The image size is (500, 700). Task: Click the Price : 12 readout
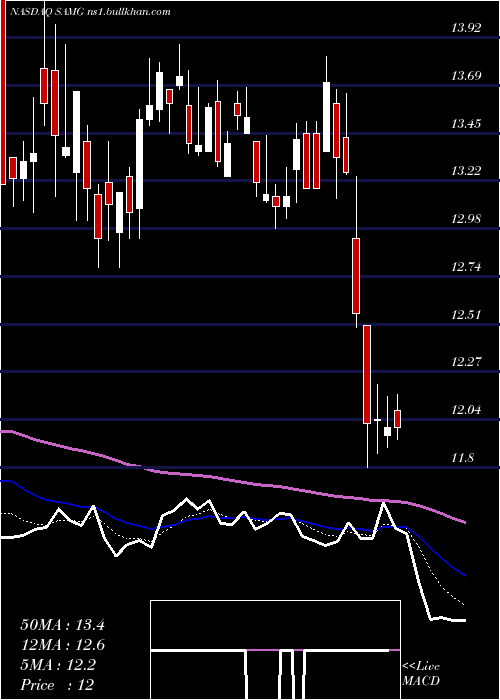(57, 685)
